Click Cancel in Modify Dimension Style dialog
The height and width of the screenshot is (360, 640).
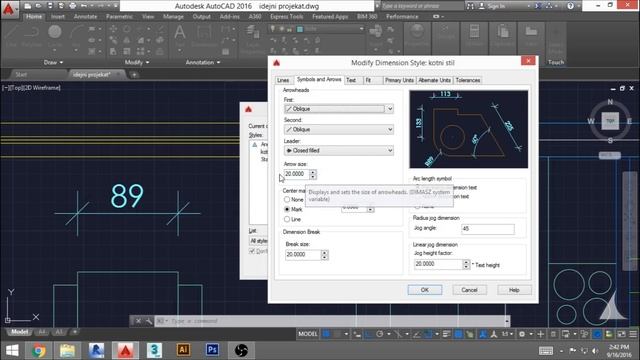[469, 290]
